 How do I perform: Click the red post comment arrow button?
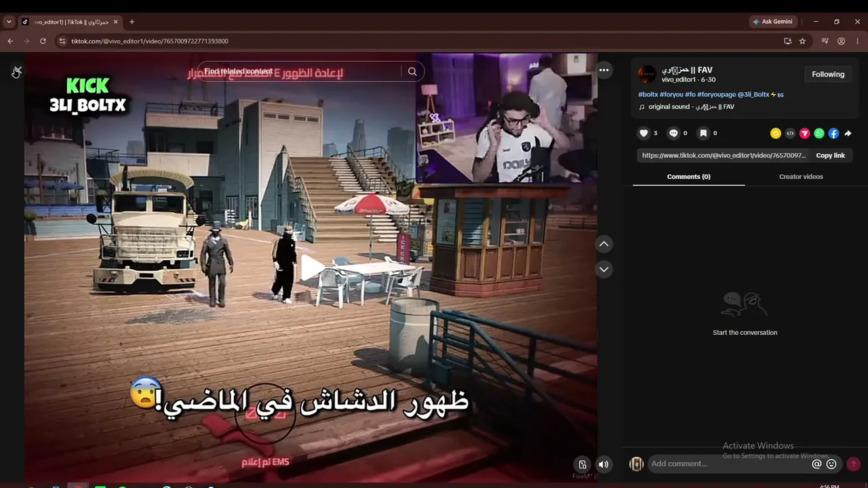(x=853, y=464)
